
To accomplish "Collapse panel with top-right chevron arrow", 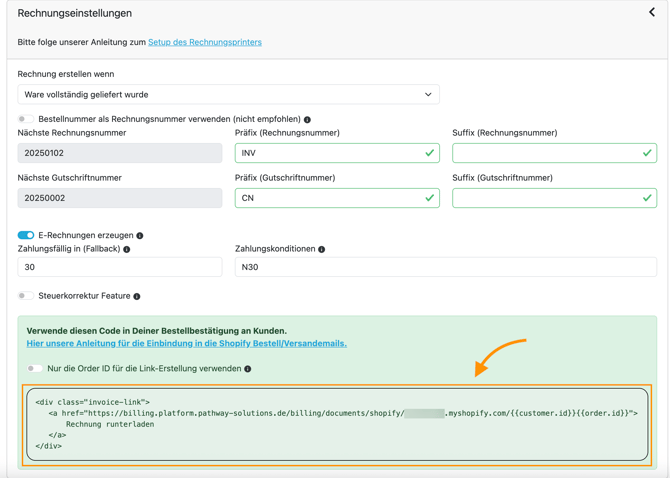I will 652,13.
